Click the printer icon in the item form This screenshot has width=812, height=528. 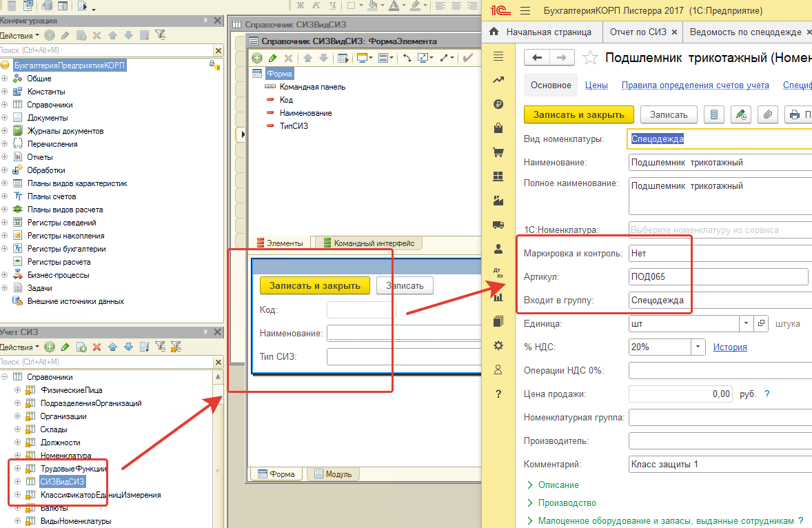click(794, 114)
